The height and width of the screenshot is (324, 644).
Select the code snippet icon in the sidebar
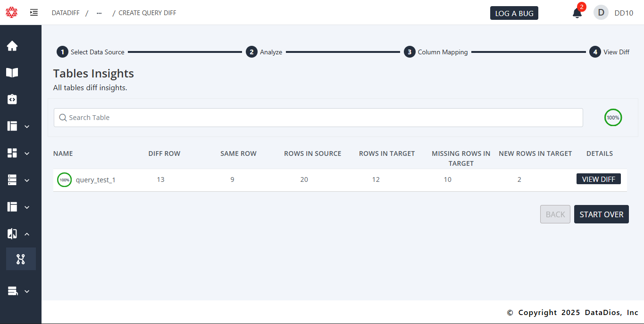pos(12,99)
